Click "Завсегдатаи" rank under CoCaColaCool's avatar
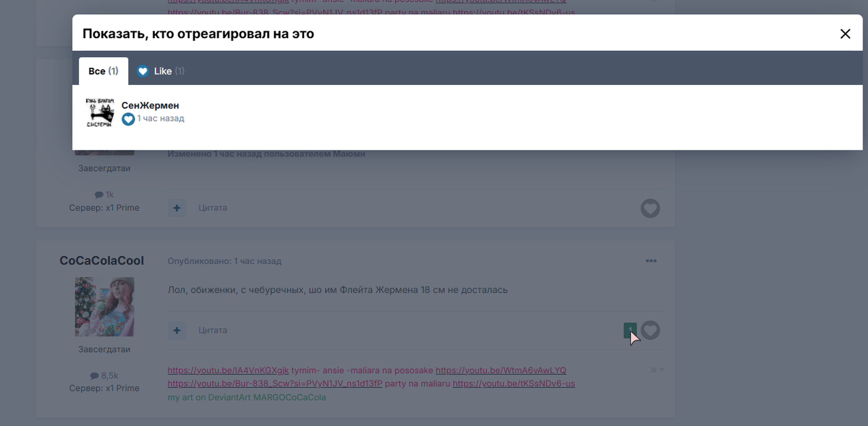 [104, 349]
